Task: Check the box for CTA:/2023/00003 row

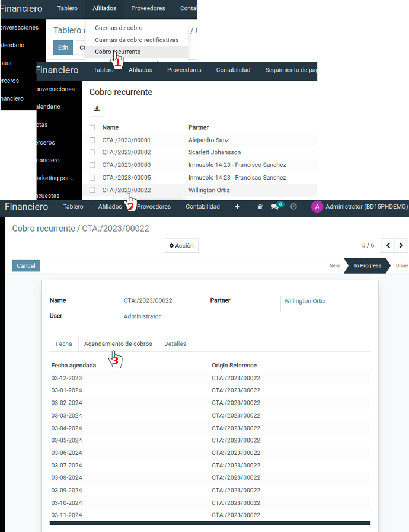Action: (92, 165)
